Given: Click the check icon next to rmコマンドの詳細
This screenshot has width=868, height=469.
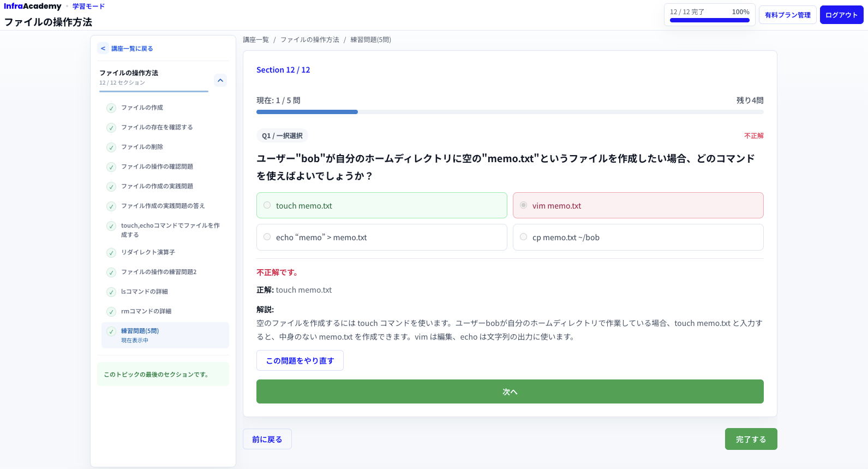Looking at the screenshot, I should click(111, 312).
